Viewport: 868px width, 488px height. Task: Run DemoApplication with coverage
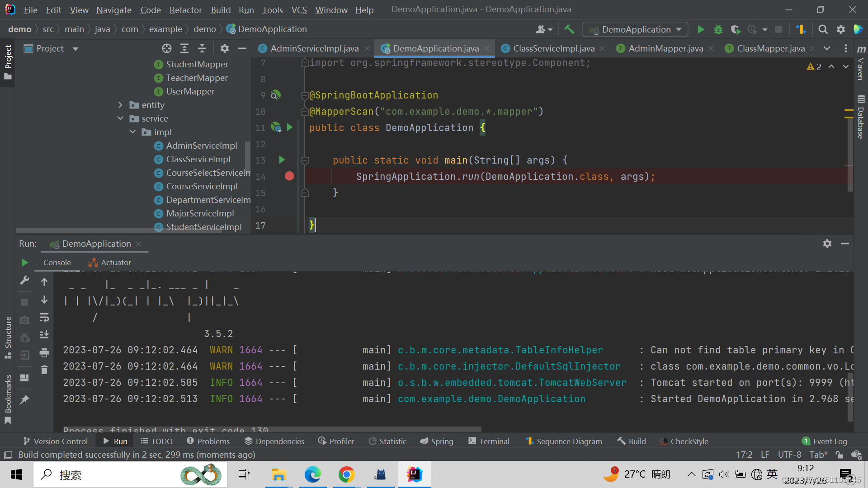click(736, 29)
